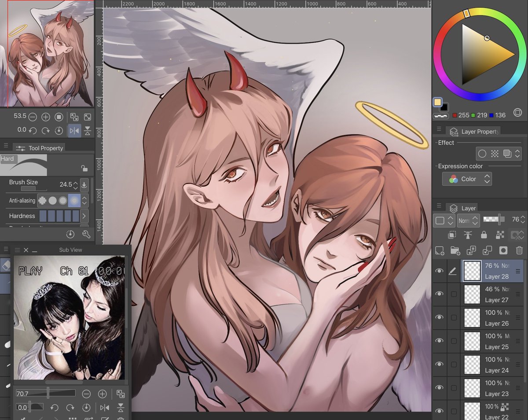Image resolution: width=528 pixels, height=420 pixels.
Task: Zoom out in Sub View
Action: [x=87, y=394]
